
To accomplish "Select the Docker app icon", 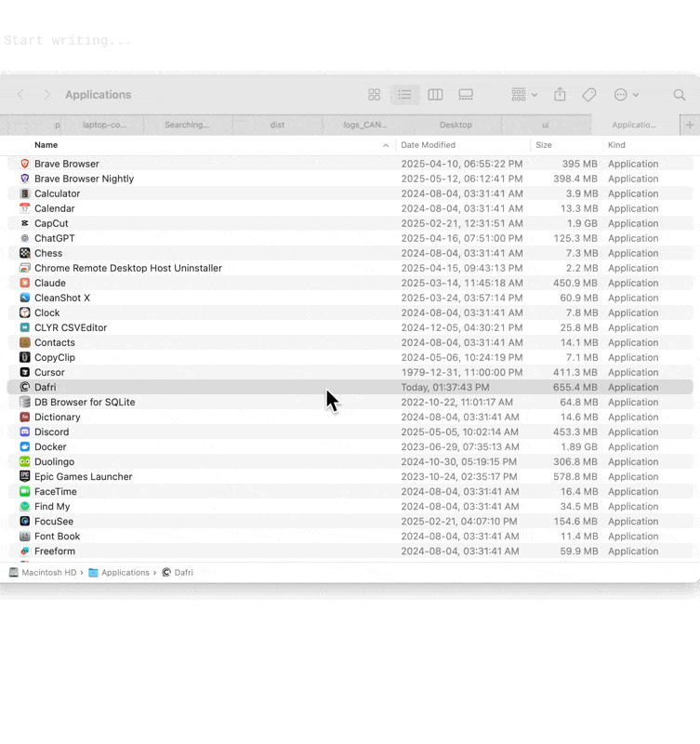I will [25, 447].
